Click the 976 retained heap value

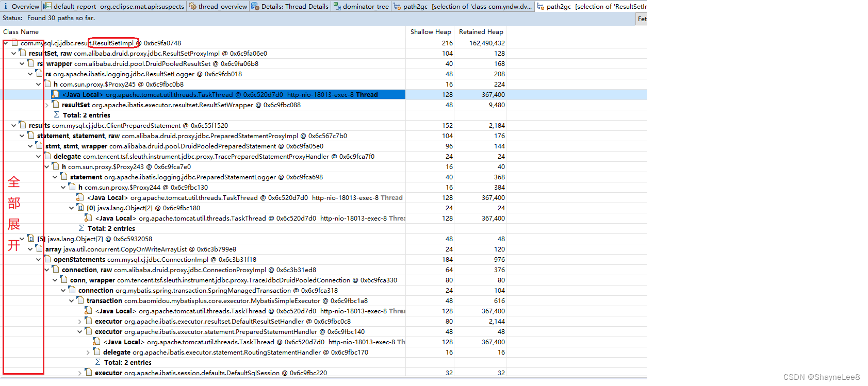(x=499, y=260)
